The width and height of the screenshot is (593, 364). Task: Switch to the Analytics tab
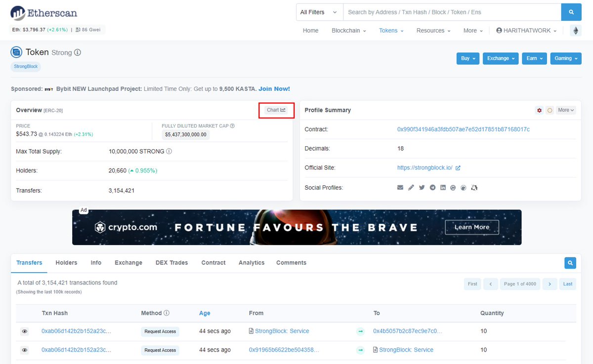pyautogui.click(x=252, y=263)
